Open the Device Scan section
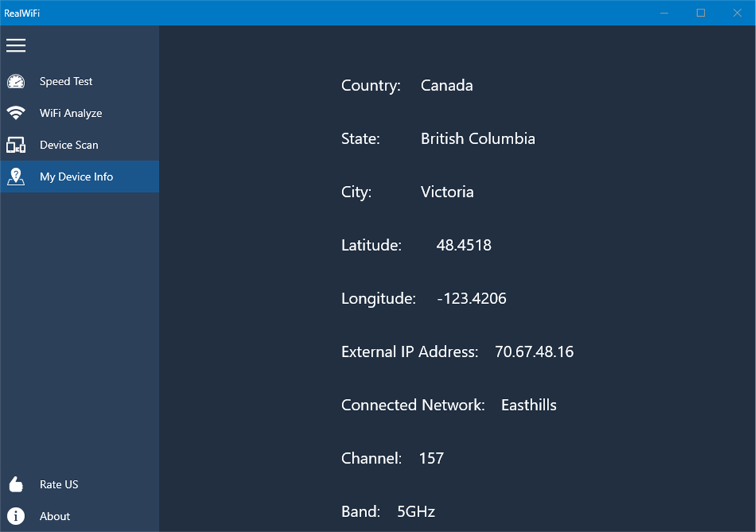The width and height of the screenshot is (756, 532). [70, 145]
